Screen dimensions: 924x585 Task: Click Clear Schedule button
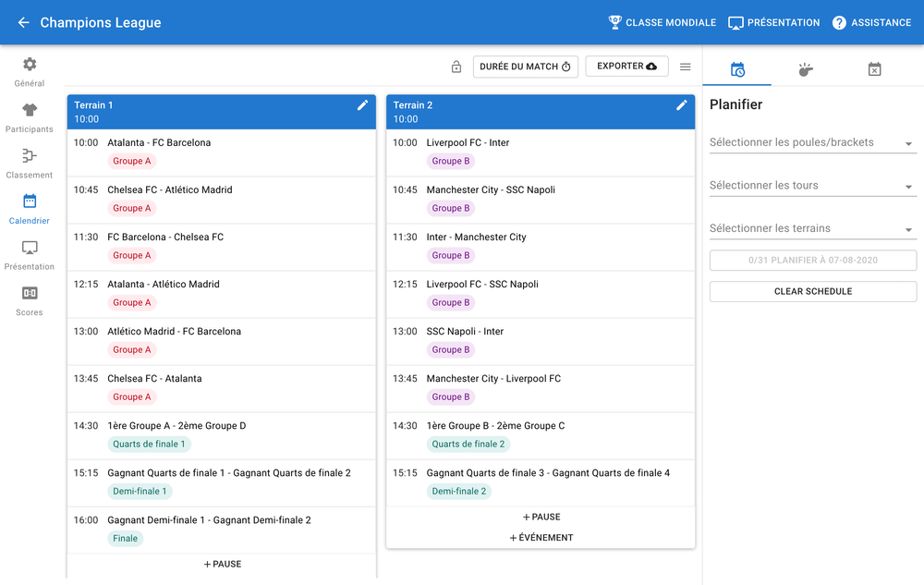point(812,292)
